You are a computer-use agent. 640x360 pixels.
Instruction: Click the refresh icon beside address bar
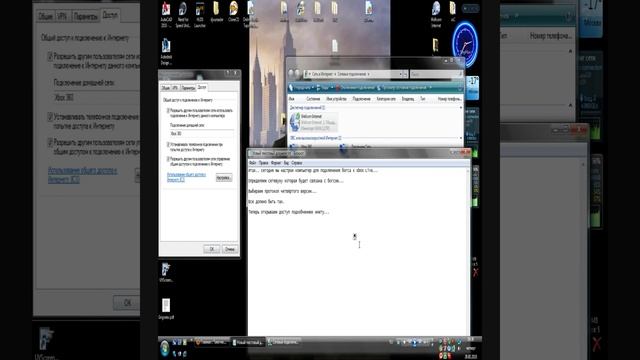[405, 74]
